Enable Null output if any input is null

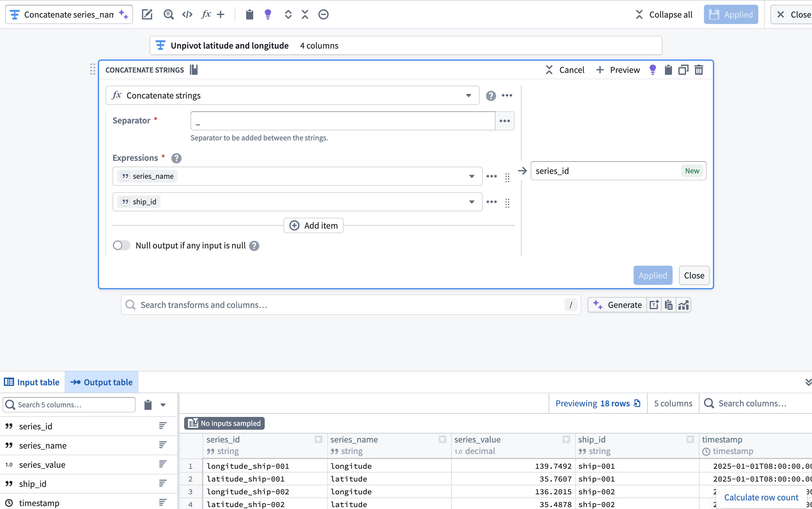coord(121,246)
